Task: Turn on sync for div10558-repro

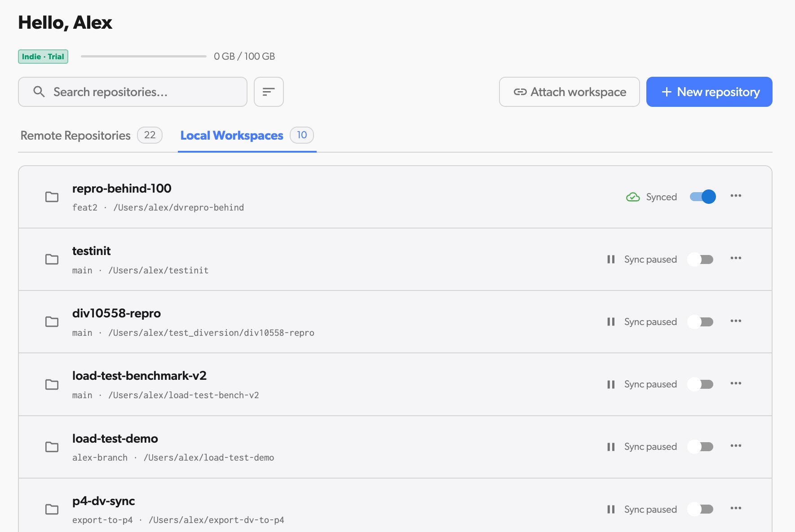Action: [x=701, y=321]
